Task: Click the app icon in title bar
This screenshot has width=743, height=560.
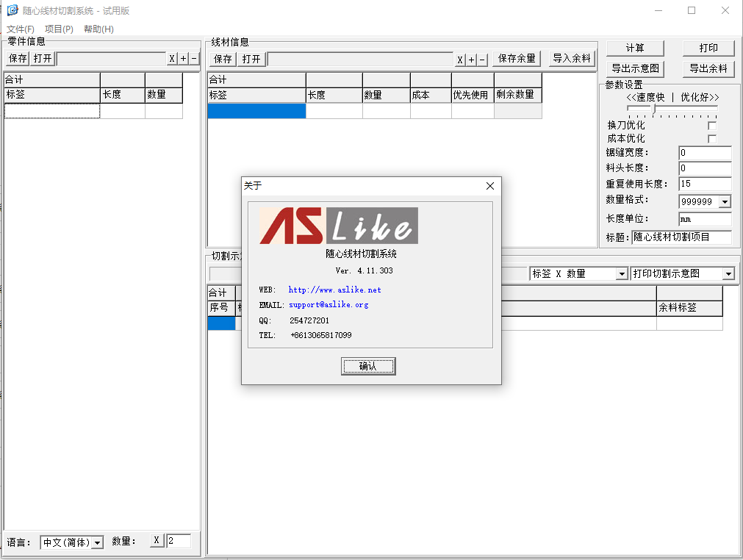Action: pos(12,10)
